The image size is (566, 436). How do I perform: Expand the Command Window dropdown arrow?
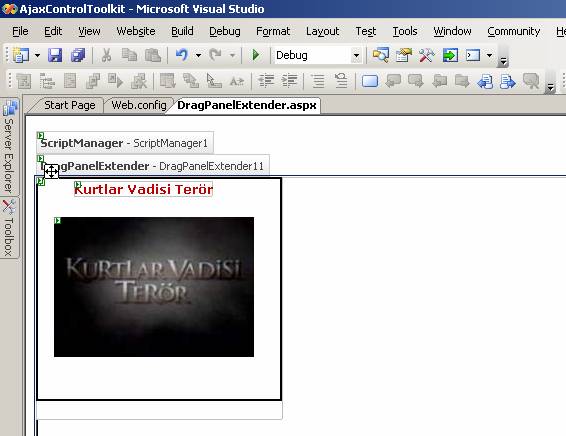(489, 55)
